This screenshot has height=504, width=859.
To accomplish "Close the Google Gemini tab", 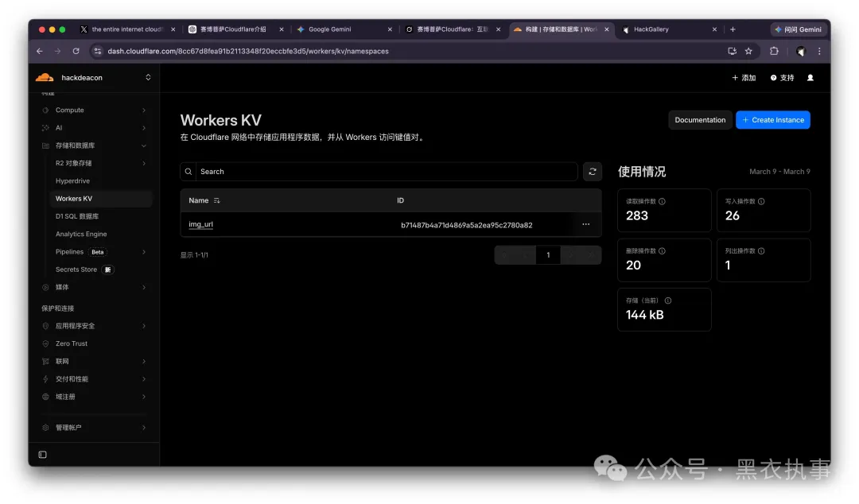I will click(x=390, y=29).
